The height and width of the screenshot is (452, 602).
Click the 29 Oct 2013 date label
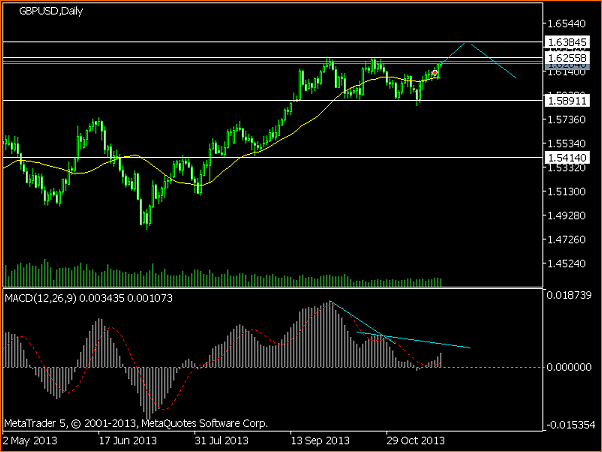tap(416, 440)
